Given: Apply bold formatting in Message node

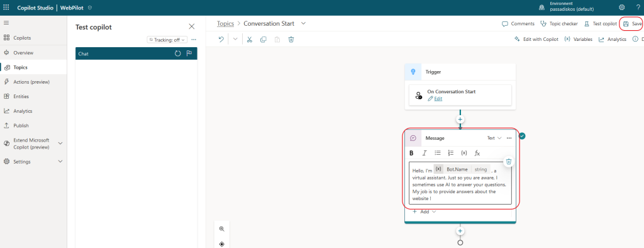Looking at the screenshot, I should click(411, 153).
